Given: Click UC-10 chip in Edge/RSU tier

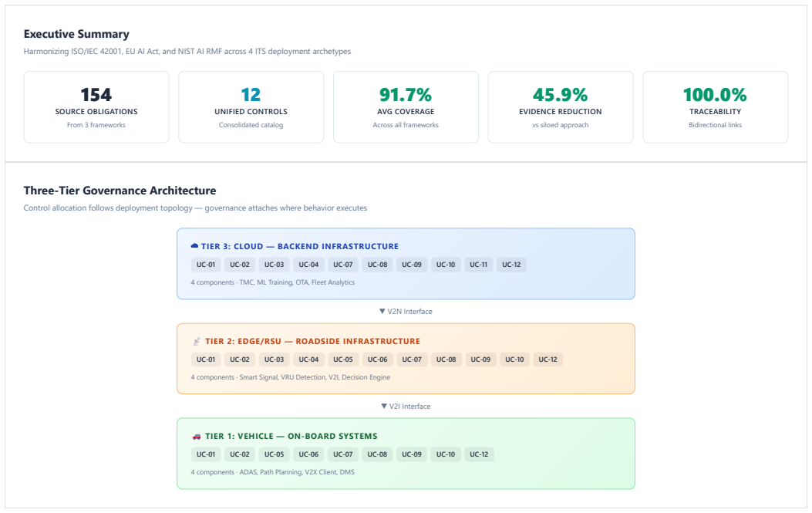Looking at the screenshot, I should pyautogui.click(x=514, y=359).
